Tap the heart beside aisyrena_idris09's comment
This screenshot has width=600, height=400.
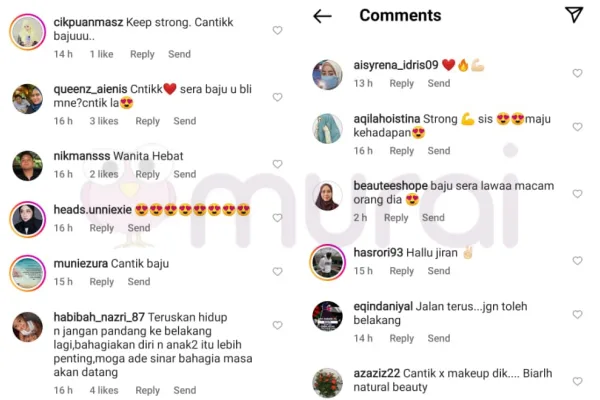pyautogui.click(x=577, y=73)
